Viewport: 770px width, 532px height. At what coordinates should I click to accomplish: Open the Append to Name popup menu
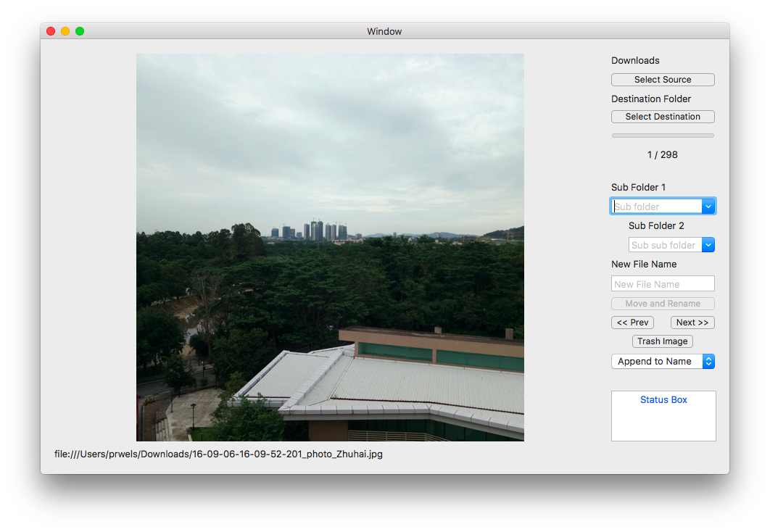pyautogui.click(x=663, y=361)
